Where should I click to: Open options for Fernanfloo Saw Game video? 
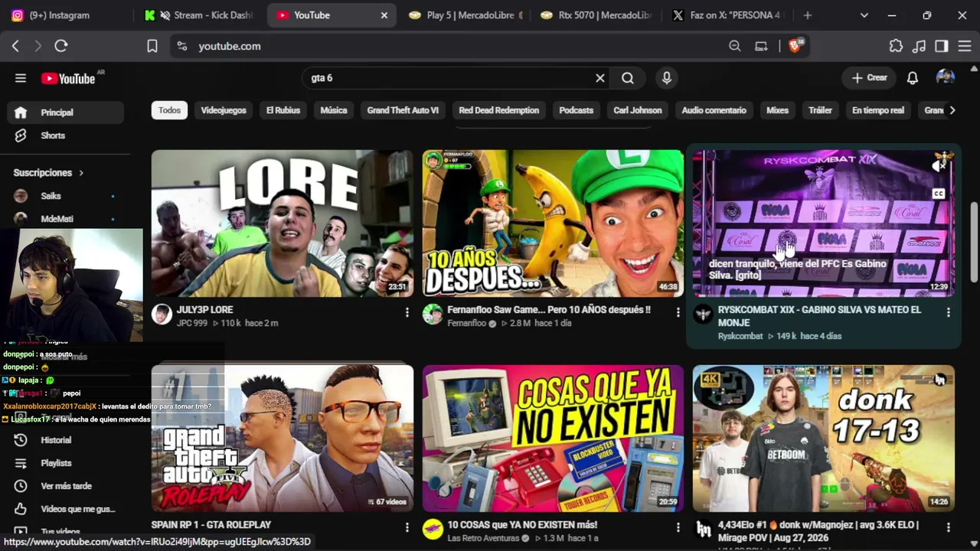(678, 312)
